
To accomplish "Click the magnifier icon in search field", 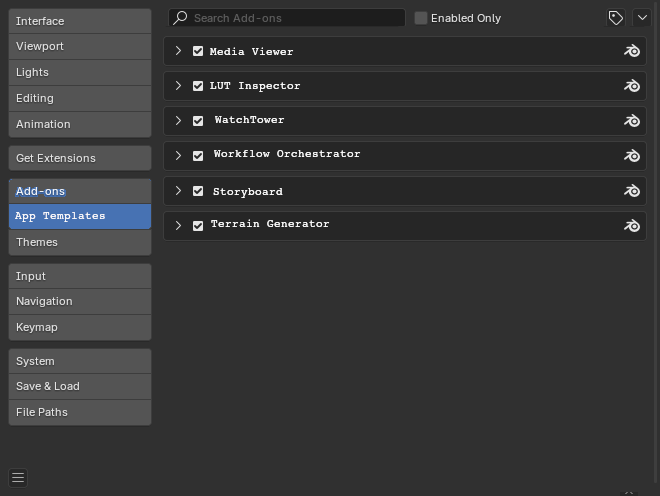I will click(181, 18).
